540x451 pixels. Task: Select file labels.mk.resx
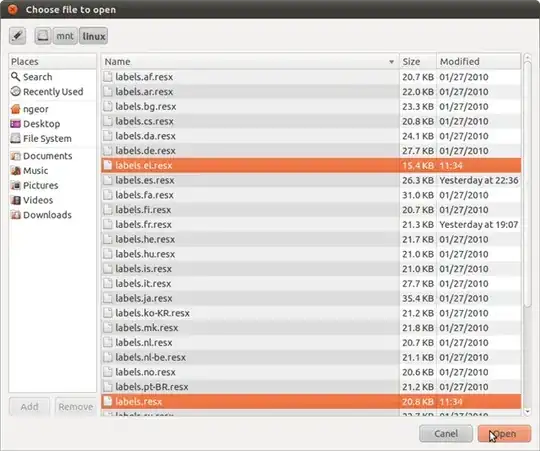tap(311, 328)
